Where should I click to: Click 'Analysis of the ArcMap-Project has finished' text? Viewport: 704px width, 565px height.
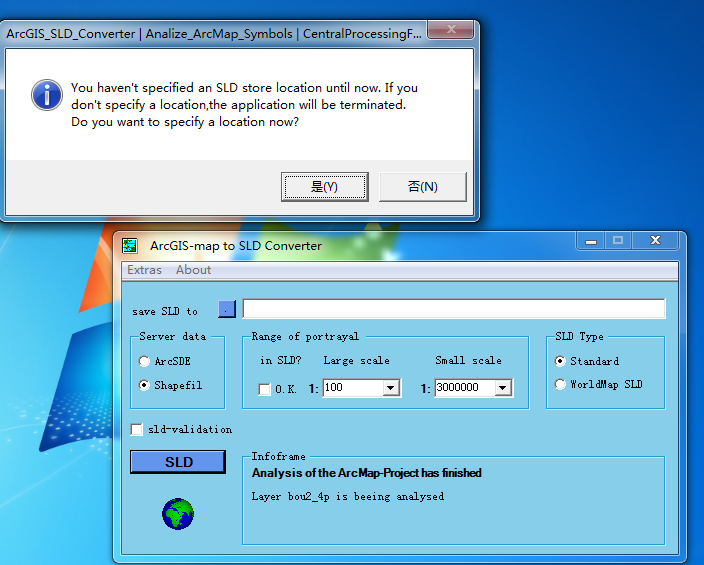point(366,473)
